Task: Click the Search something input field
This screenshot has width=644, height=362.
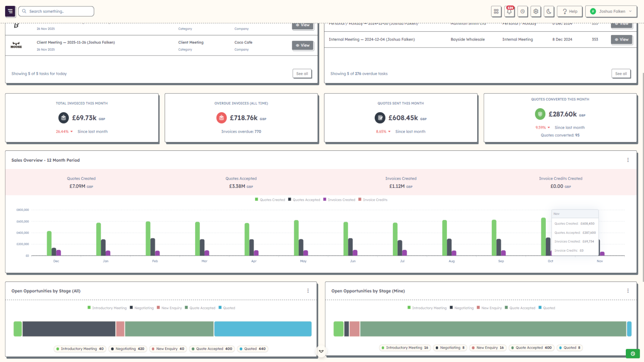Action: 56,11
